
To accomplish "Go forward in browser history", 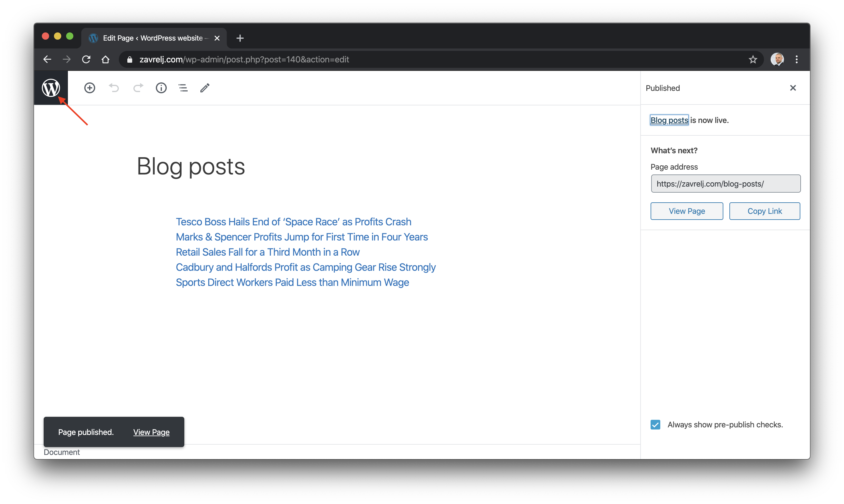I will [x=67, y=59].
